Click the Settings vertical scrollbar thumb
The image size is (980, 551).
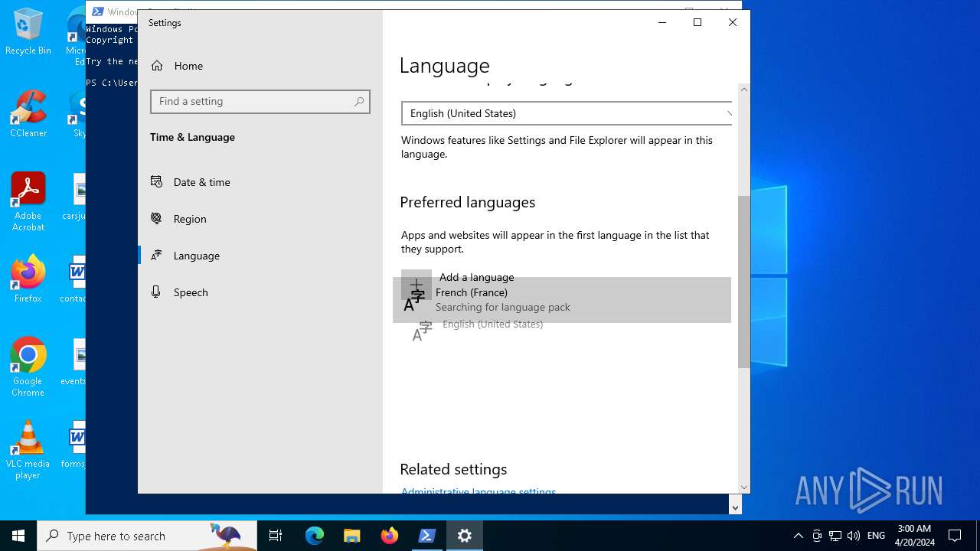(743, 282)
